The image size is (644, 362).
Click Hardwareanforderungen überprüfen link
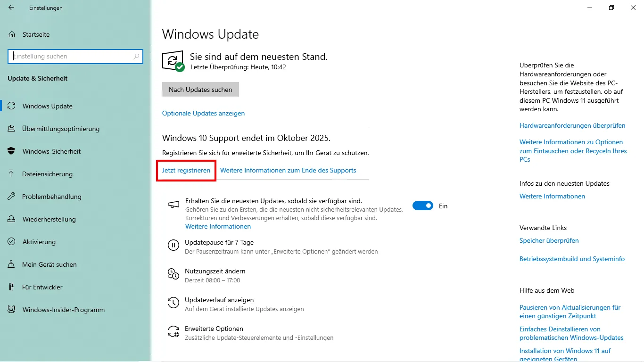[x=572, y=125]
